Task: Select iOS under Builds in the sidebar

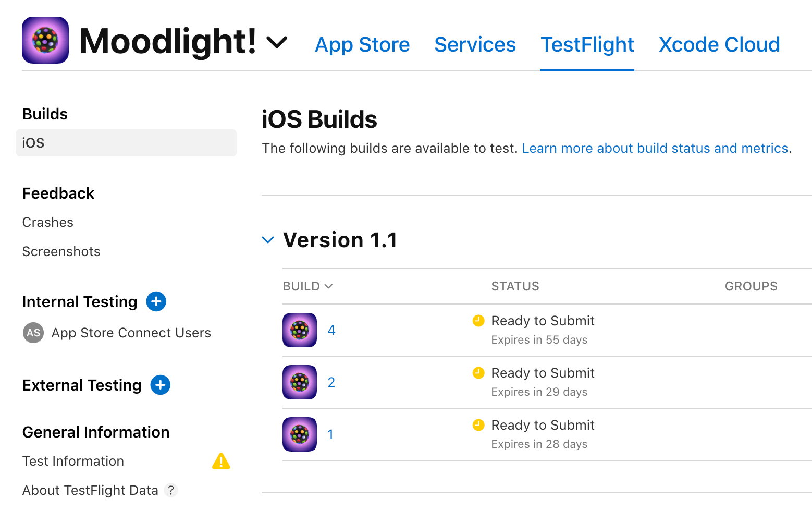Action: pyautogui.click(x=33, y=142)
